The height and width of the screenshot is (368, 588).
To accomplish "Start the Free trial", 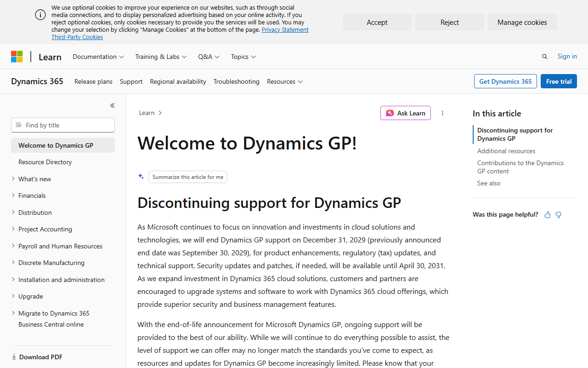I will point(559,81).
